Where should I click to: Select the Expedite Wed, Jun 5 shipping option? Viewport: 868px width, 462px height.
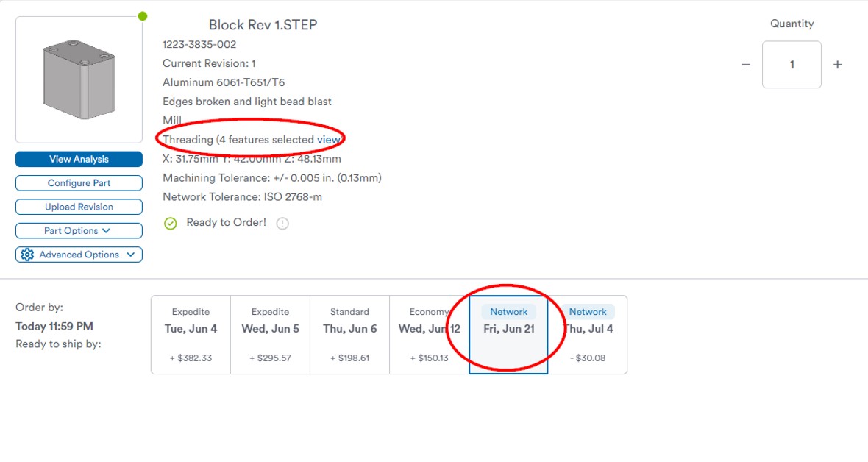[270, 333]
